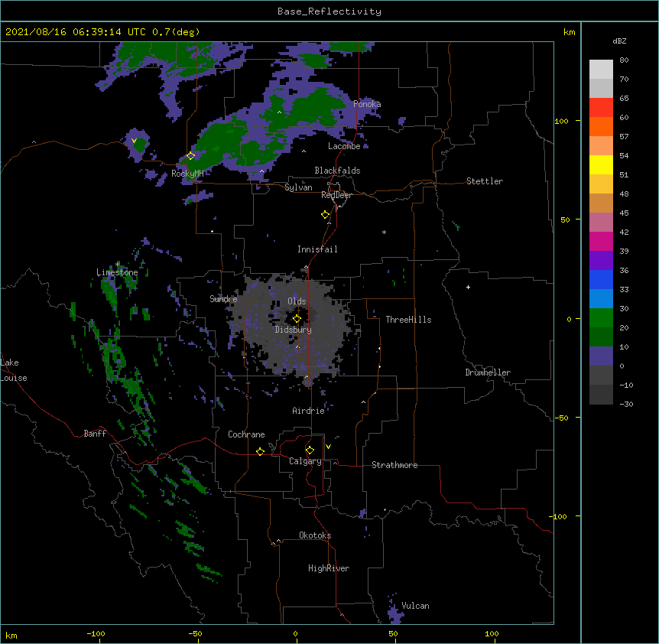This screenshot has height=644, width=659.
Task: Click the radar site diamond between Olds and Didsbury
Action: tap(297, 318)
